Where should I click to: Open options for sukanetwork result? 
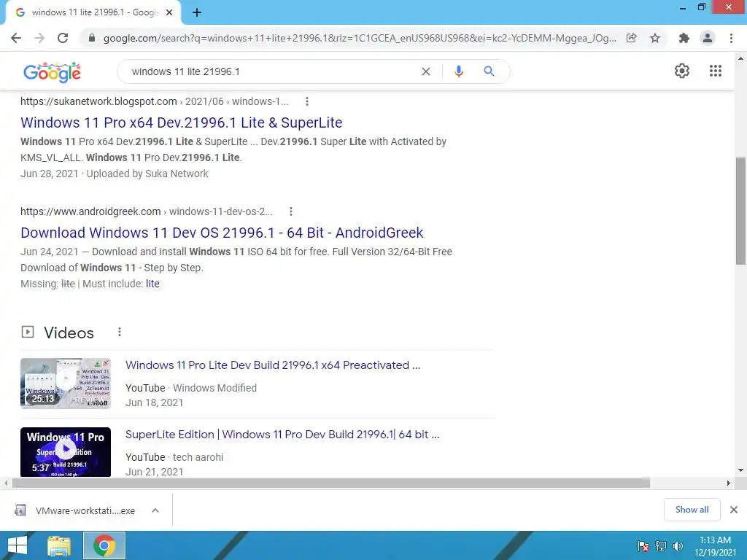(307, 101)
